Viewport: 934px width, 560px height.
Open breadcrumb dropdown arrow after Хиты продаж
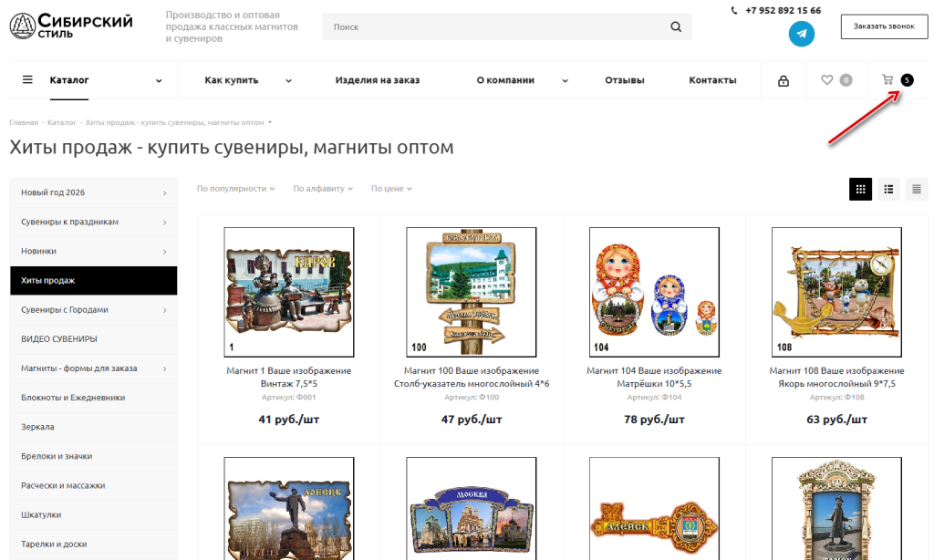point(270,123)
